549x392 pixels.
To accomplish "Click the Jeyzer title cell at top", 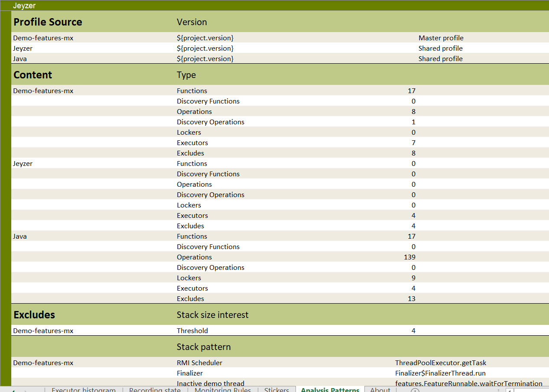I will point(24,6).
